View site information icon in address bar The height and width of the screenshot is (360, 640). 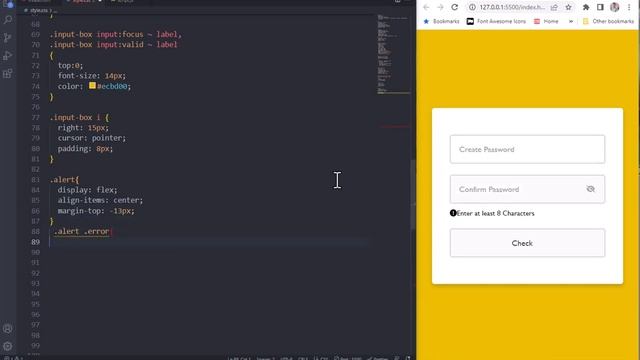point(472,7)
